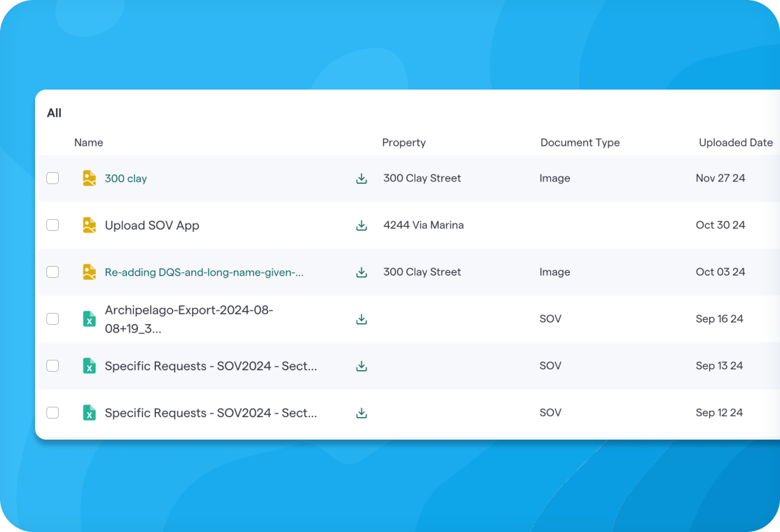This screenshot has width=780, height=532.
Task: Click the Name column header
Action: [x=88, y=143]
